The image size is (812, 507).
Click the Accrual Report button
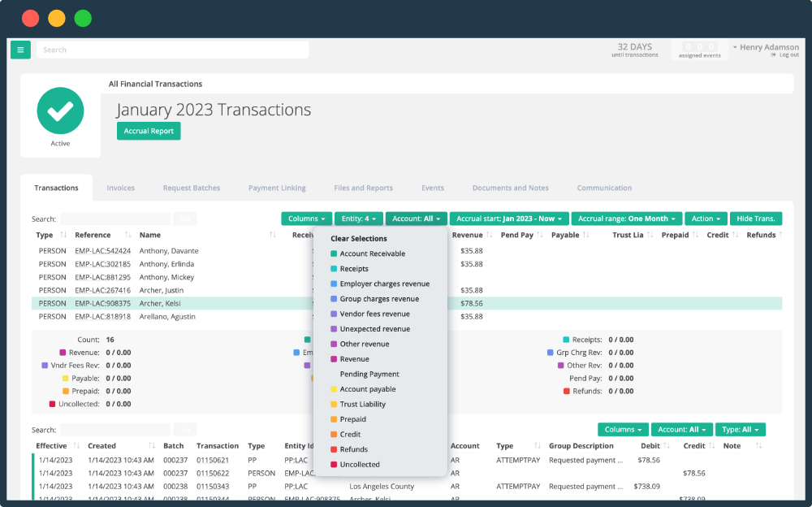(149, 131)
